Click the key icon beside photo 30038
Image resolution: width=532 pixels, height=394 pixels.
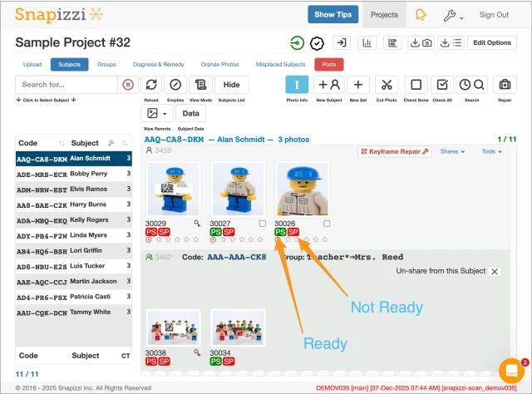[x=197, y=353]
